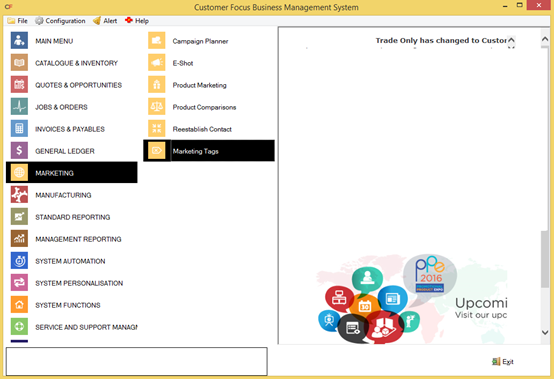Open Reestablish Contact text link
The image size is (554, 379).
tap(202, 129)
